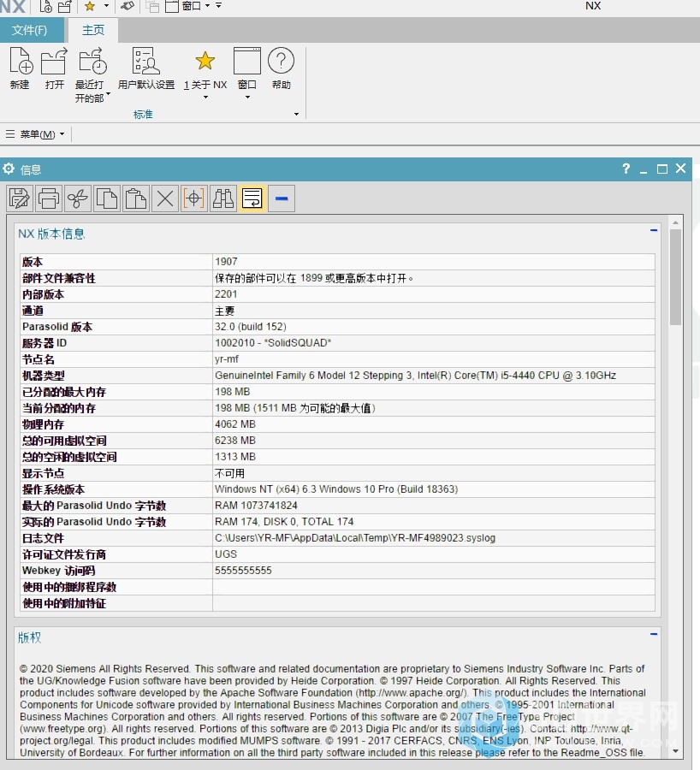Click the binoculars Find icon
Screen dimensions: 700x770
(x=223, y=198)
